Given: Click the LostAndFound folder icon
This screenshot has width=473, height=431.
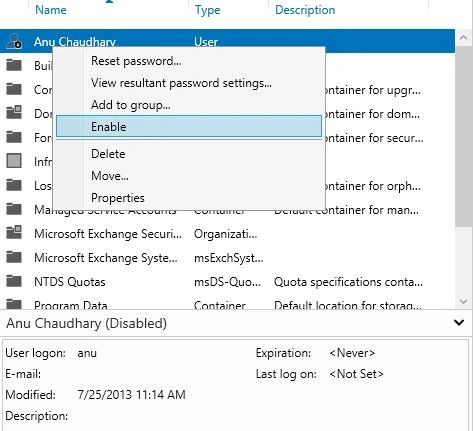Looking at the screenshot, I should (x=14, y=185).
